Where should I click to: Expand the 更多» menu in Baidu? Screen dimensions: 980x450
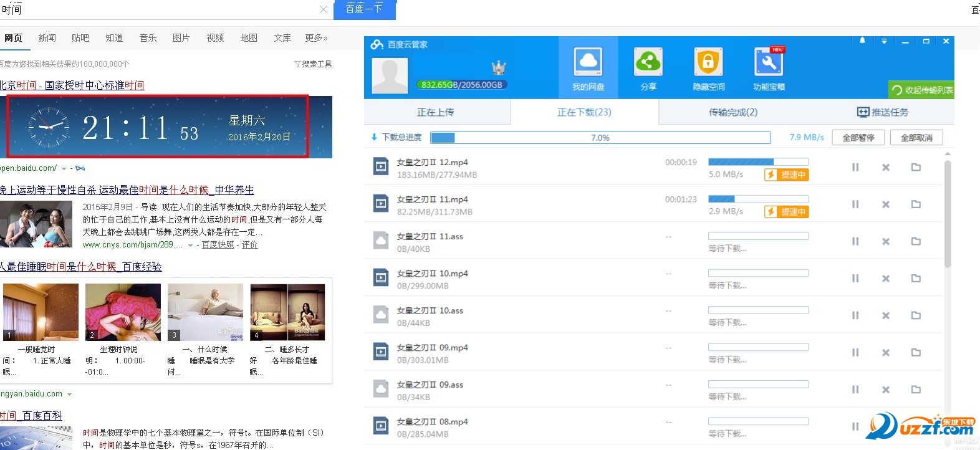point(316,38)
